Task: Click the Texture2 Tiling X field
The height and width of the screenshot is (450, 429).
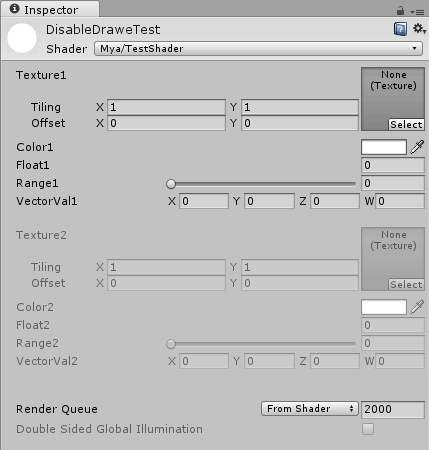Action: [x=166, y=267]
